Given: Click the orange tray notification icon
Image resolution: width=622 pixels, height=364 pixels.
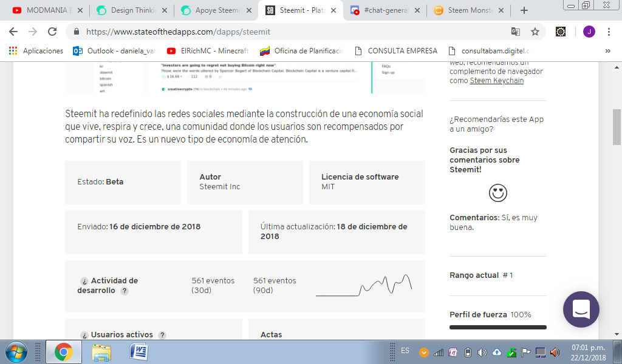Looking at the screenshot, I should (x=423, y=352).
